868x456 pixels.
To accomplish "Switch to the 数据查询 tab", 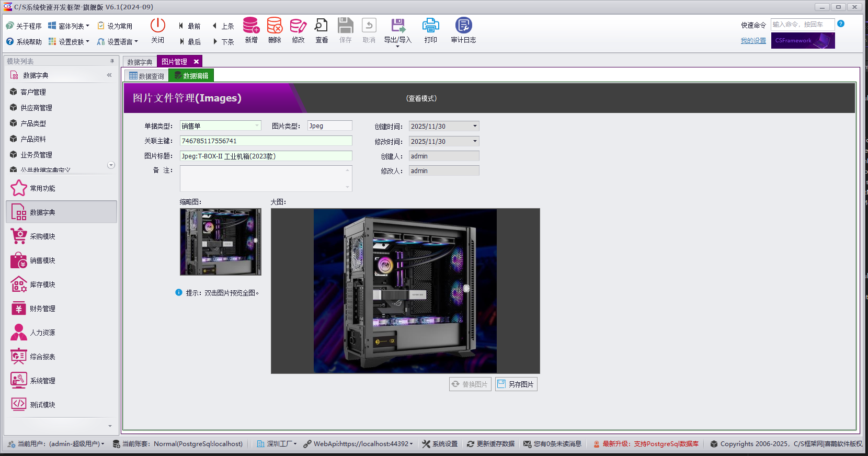I will pyautogui.click(x=146, y=76).
